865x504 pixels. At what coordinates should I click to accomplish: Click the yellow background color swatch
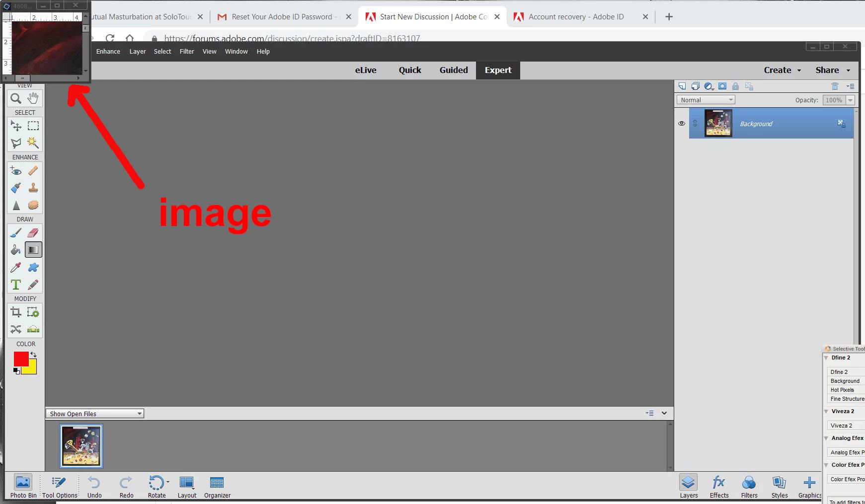tap(31, 369)
